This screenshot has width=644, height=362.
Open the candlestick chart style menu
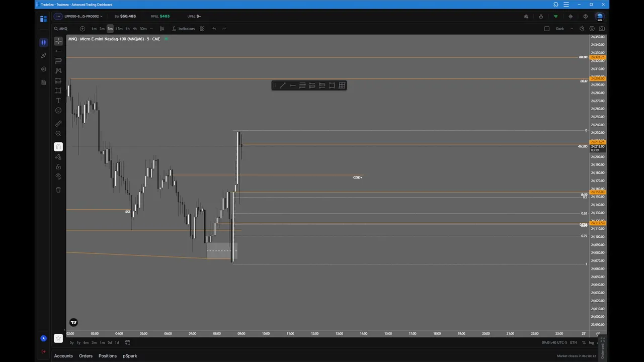coord(162,29)
